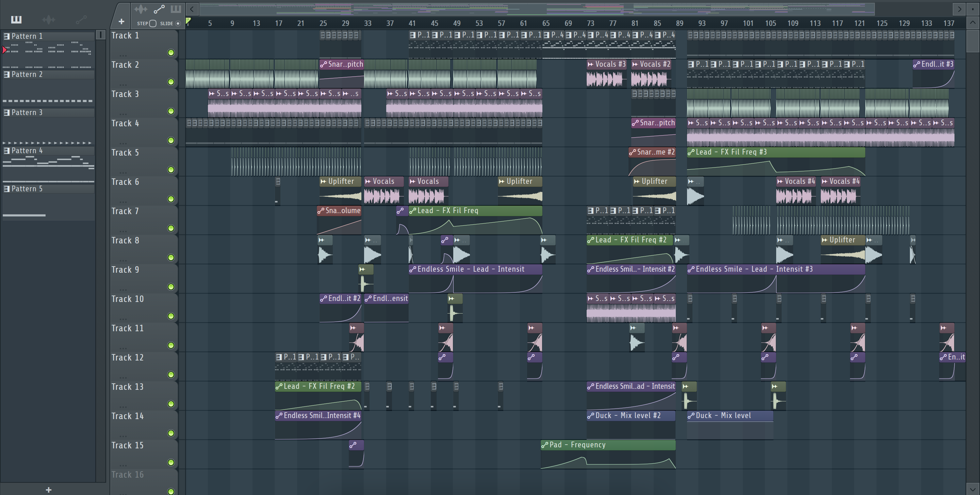Screen dimensions: 980x495
Task: Mute Track 15 with its green LED
Action: 171,463
